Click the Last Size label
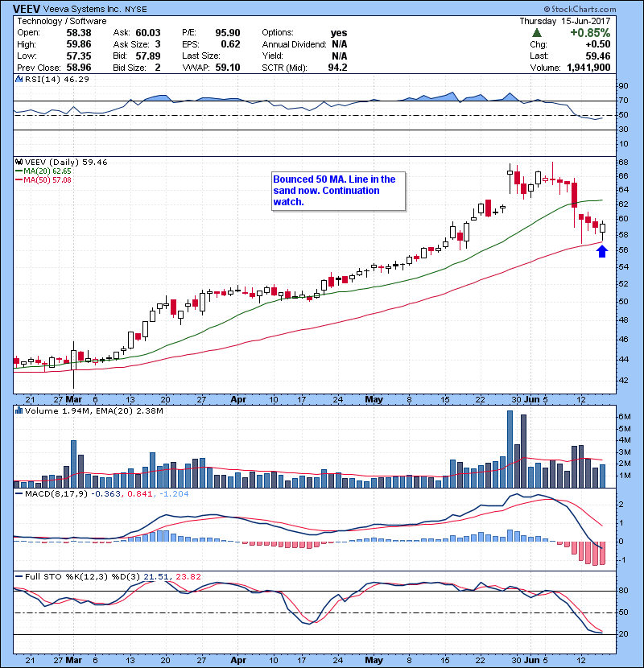This screenshot has width=644, height=668. [201, 56]
